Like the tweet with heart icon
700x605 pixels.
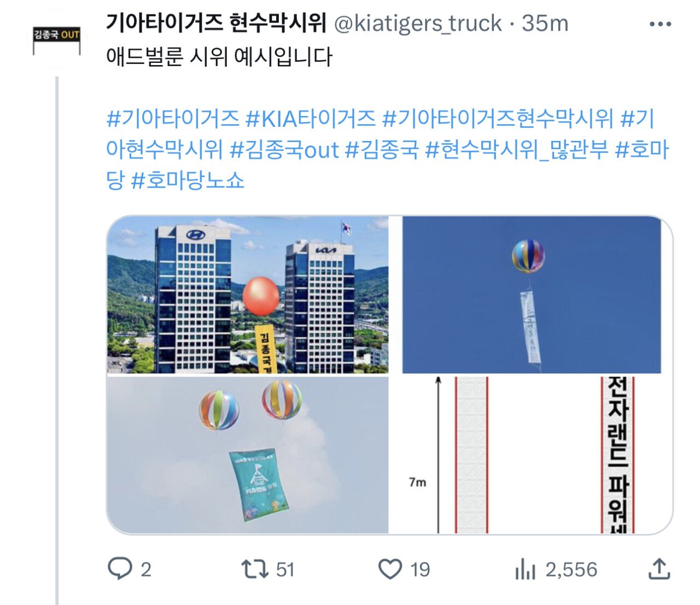(390, 569)
